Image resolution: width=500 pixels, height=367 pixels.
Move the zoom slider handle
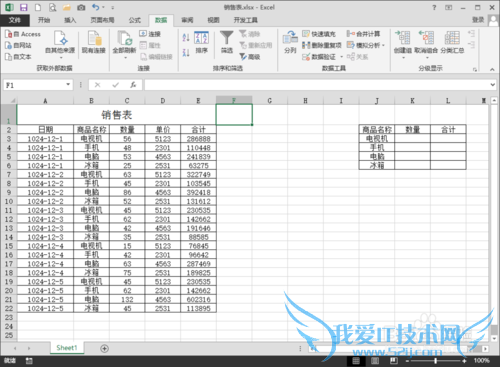435,361
